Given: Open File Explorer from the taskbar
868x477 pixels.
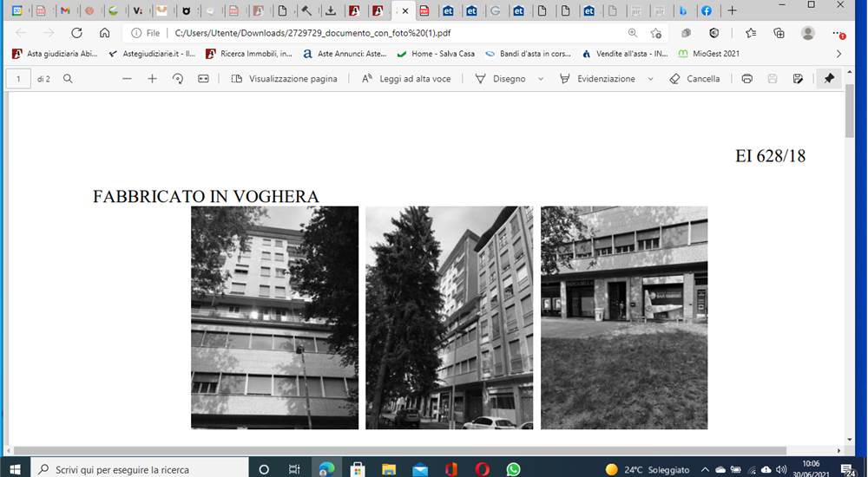Looking at the screenshot, I should (388, 469).
